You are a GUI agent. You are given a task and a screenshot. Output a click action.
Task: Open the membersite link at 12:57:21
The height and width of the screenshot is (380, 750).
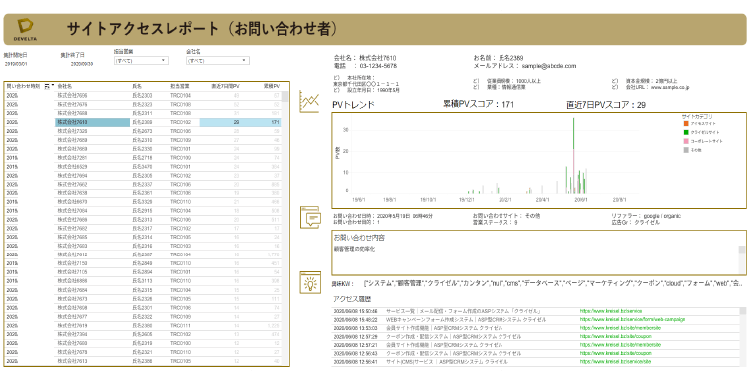[x=620, y=345]
